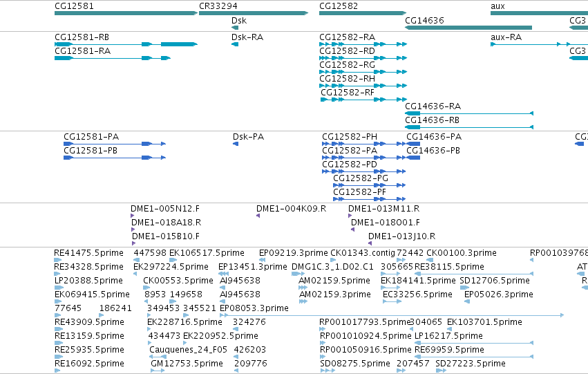
Task: Select the EP13451.3prime EST label
Action: 253,267
